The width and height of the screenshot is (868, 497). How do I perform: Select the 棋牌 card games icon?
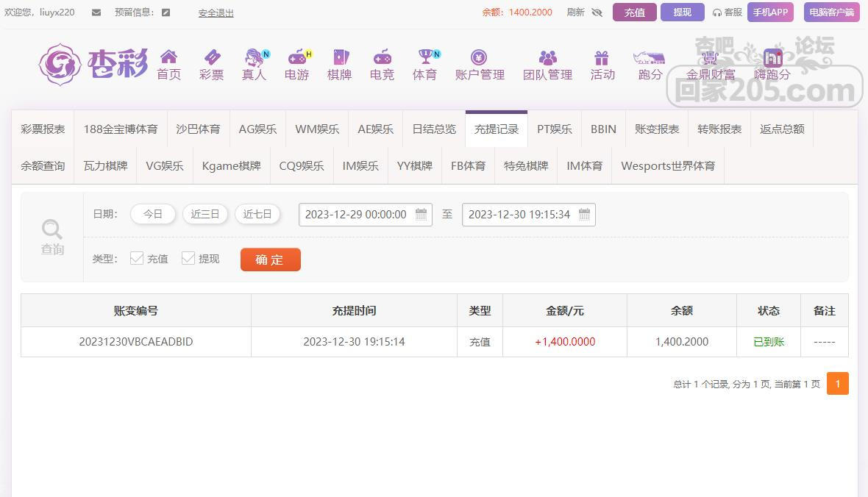(x=339, y=57)
